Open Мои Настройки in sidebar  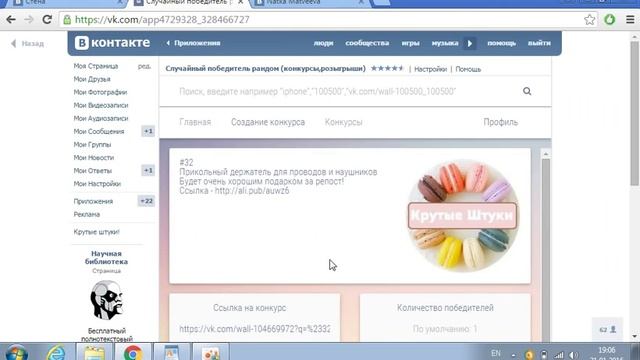click(x=97, y=184)
